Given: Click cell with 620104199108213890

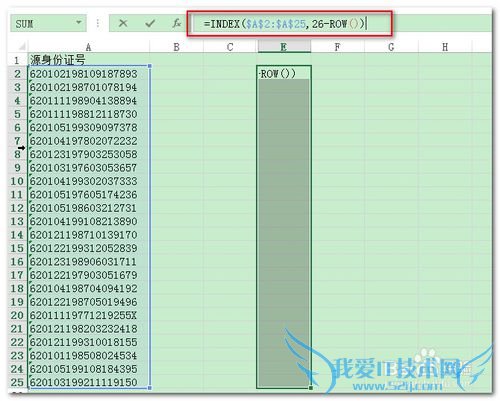Looking at the screenshot, I should 89,221.
